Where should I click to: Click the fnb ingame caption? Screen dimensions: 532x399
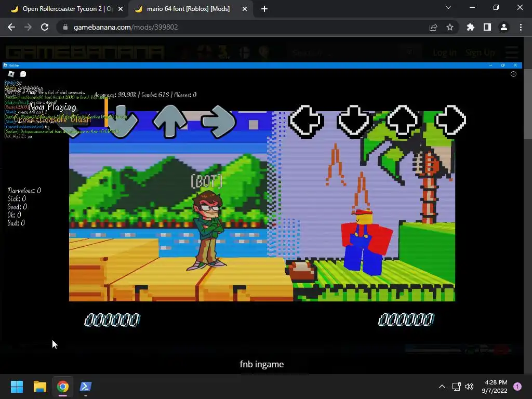pyautogui.click(x=262, y=364)
